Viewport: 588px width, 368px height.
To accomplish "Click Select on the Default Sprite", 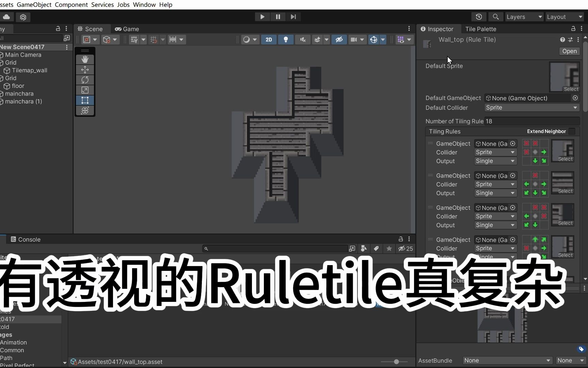I will (571, 89).
